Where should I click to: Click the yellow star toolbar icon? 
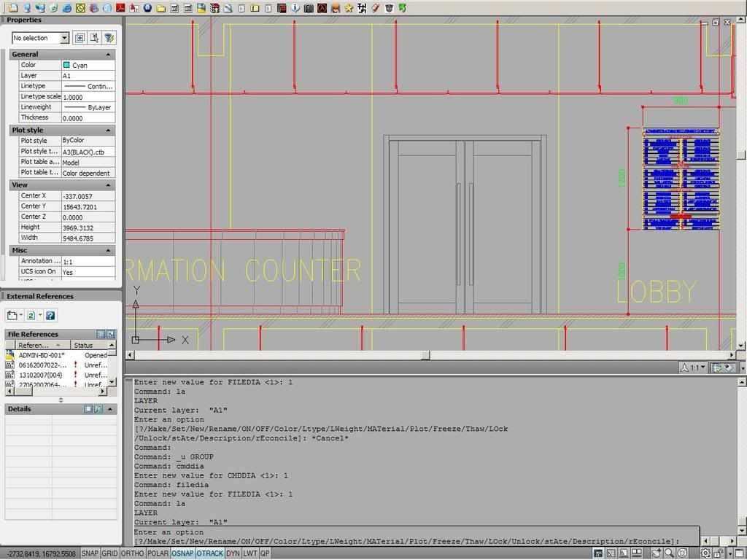pyautogui.click(x=349, y=8)
